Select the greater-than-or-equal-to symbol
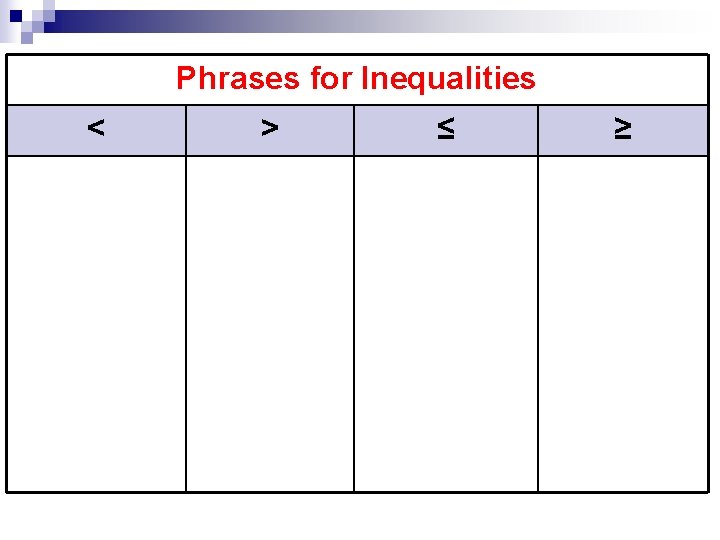 [x=623, y=128]
